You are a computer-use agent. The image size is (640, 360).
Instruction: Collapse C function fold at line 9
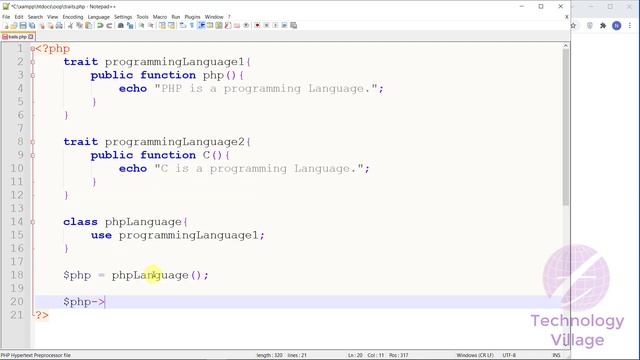[x=33, y=156]
